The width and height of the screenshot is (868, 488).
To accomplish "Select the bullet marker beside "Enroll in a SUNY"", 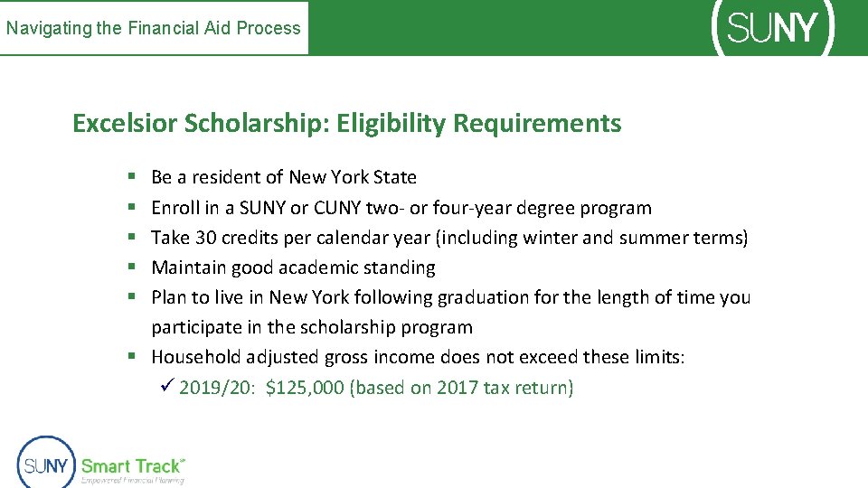I will coord(132,208).
